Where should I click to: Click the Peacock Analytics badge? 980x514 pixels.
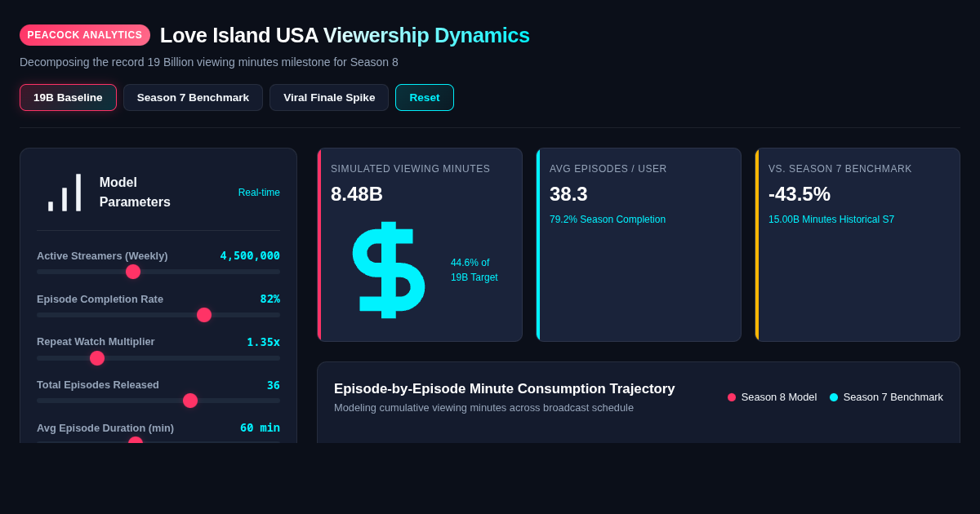[x=85, y=35]
